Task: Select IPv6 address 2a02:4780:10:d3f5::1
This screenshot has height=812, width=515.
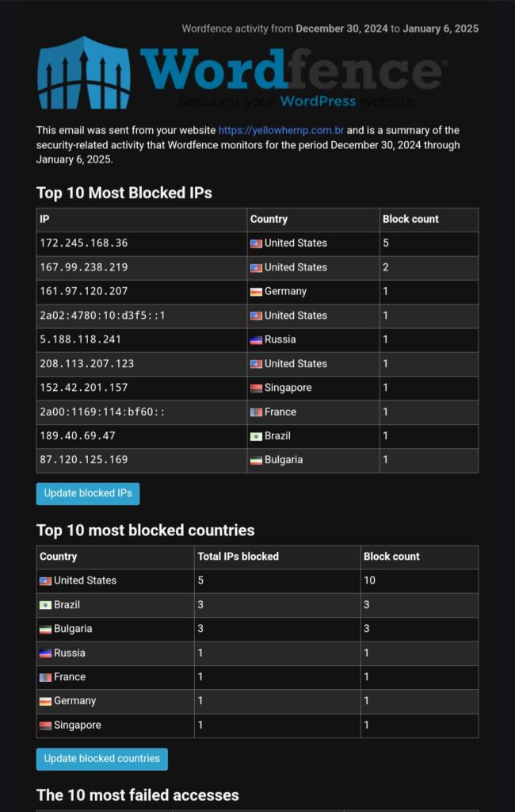Action: 102,316
